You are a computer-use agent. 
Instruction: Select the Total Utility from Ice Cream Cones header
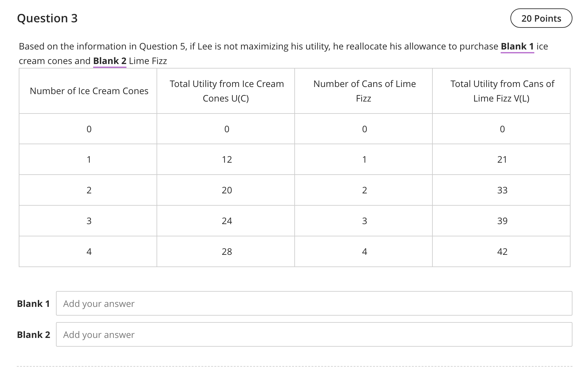pos(227,91)
